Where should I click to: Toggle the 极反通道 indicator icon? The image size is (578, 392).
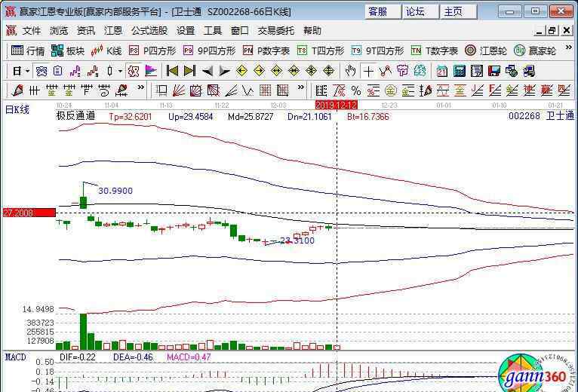tap(134, 71)
